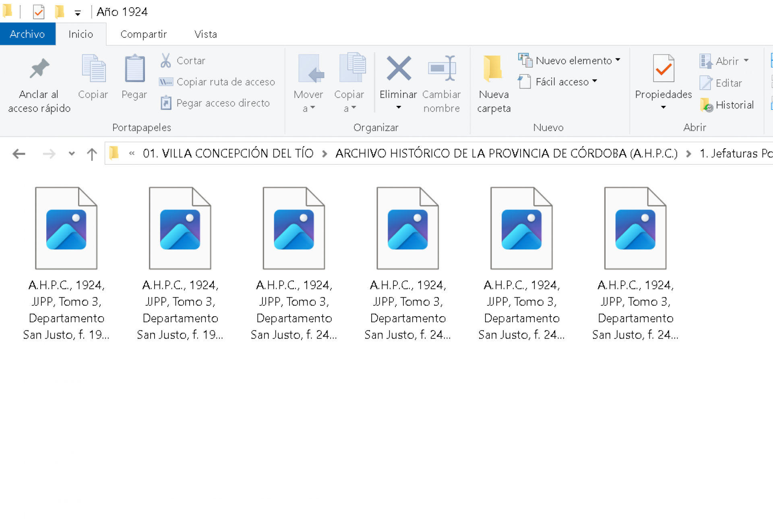
Task: Click Pegar acceso directo
Action: click(223, 103)
